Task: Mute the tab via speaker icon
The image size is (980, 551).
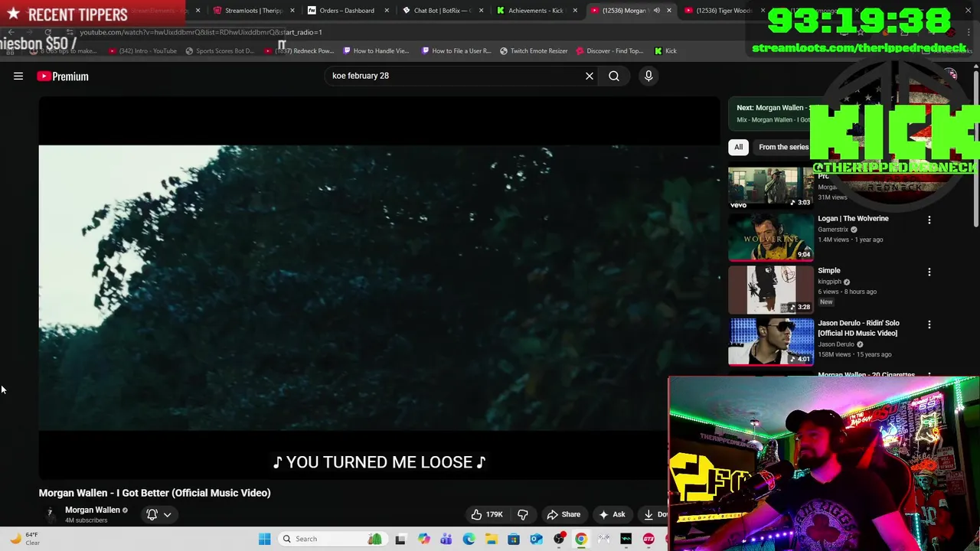Action: [656, 11]
